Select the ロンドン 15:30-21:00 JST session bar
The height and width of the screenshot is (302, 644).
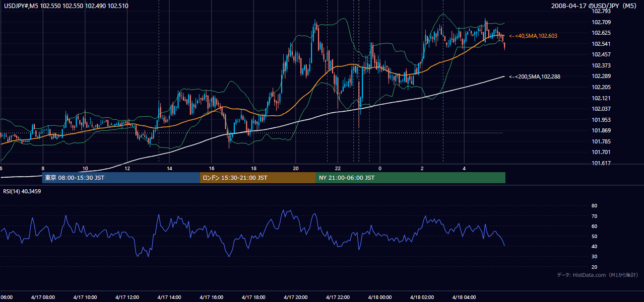258,178
